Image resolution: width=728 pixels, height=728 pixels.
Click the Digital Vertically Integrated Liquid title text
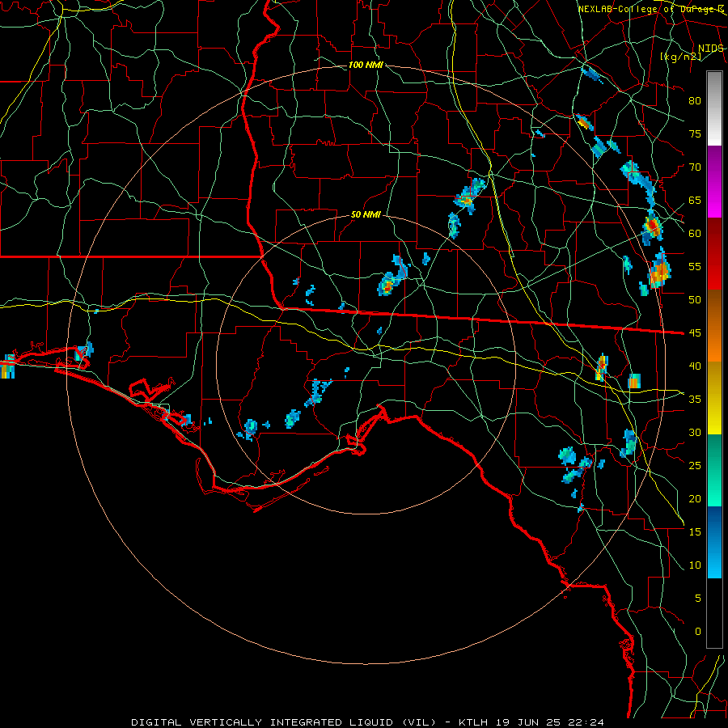pos(283,722)
